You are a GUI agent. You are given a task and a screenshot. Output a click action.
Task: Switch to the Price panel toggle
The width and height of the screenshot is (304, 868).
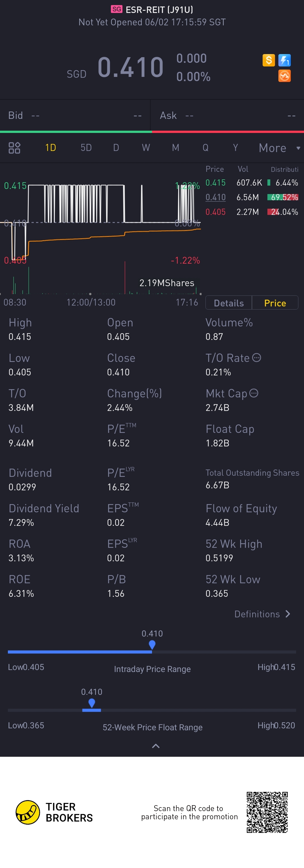(275, 302)
